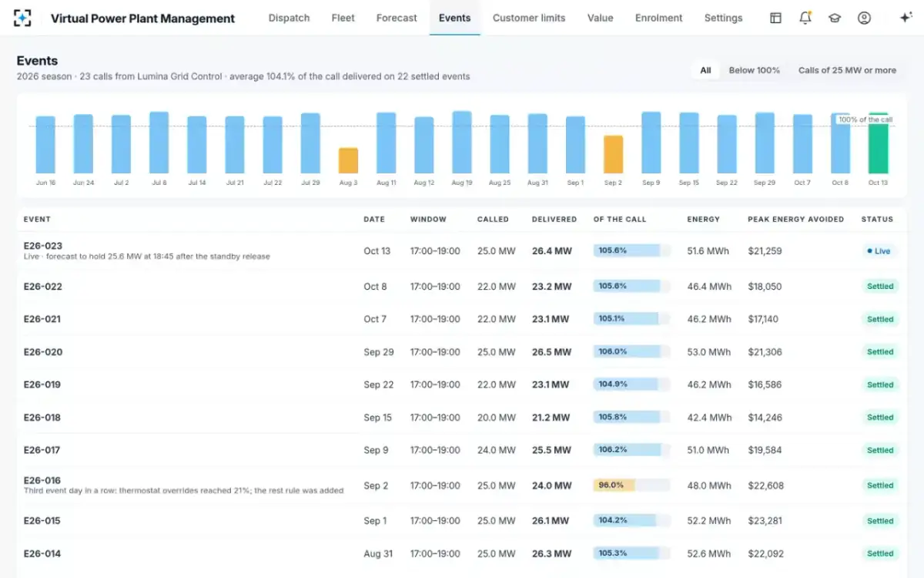Image resolution: width=924 pixels, height=578 pixels.
Task: Click the 106.0% bar for E26-020
Action: [x=631, y=351]
